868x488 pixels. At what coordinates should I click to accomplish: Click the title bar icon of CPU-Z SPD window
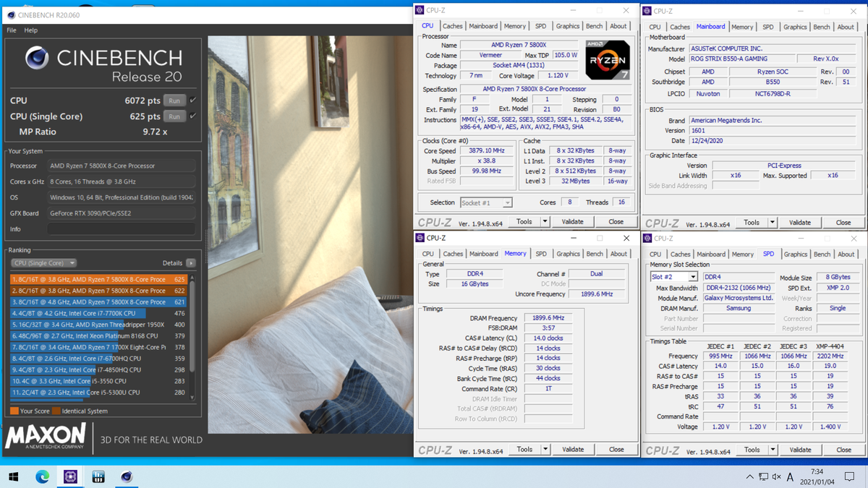(647, 239)
